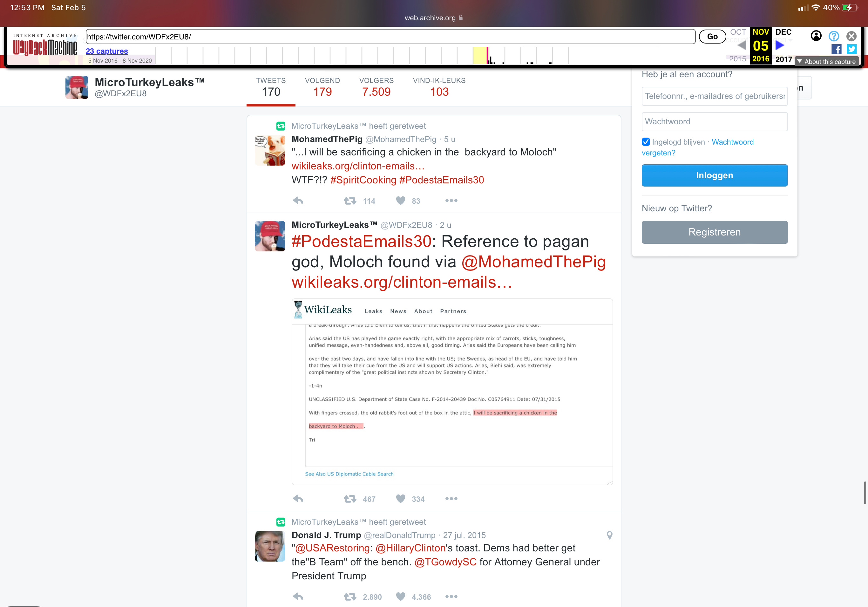Click the Wi-Fi indicator in status bar

click(x=816, y=8)
